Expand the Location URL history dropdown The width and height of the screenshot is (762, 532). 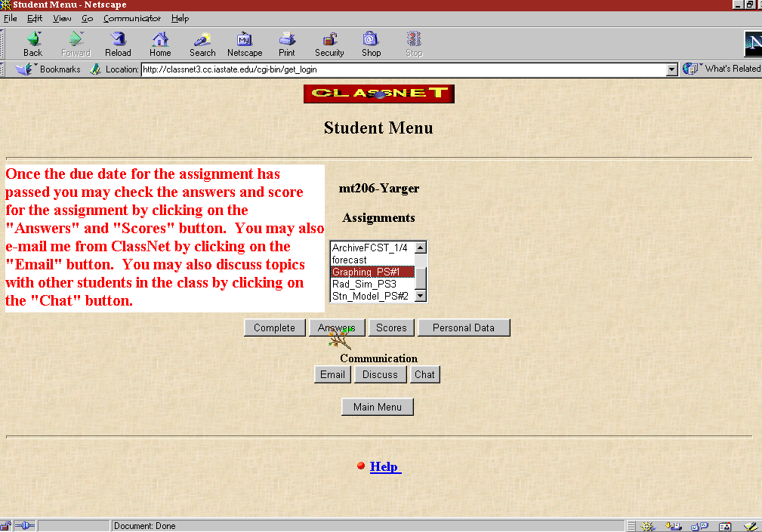pos(672,69)
